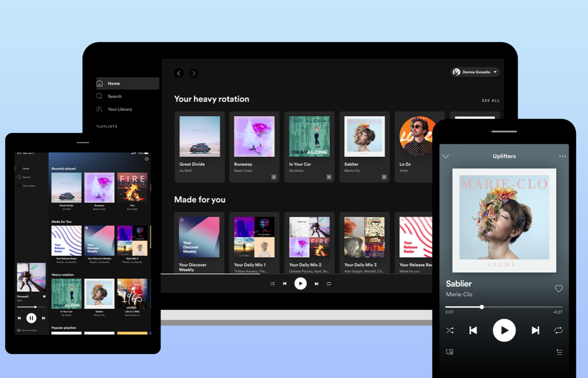This screenshot has width=588, height=378.
Task: Skip to next track on laptop player
Action: pos(316,284)
